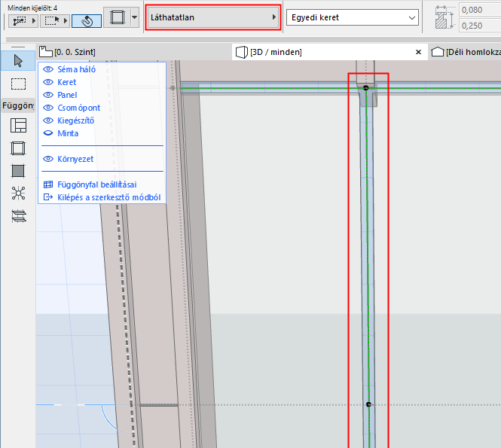Click Kilépés a szerkesztő módból
The width and height of the screenshot is (501, 448).
(x=108, y=197)
